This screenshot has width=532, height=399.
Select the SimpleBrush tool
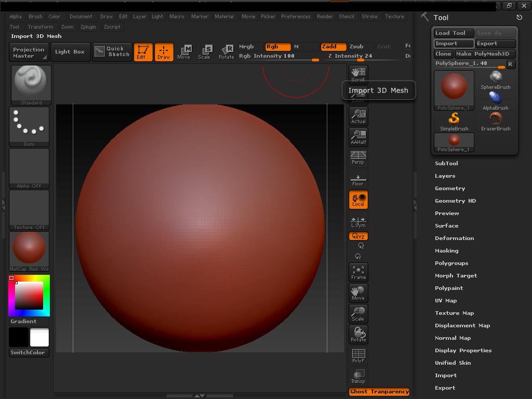454,122
